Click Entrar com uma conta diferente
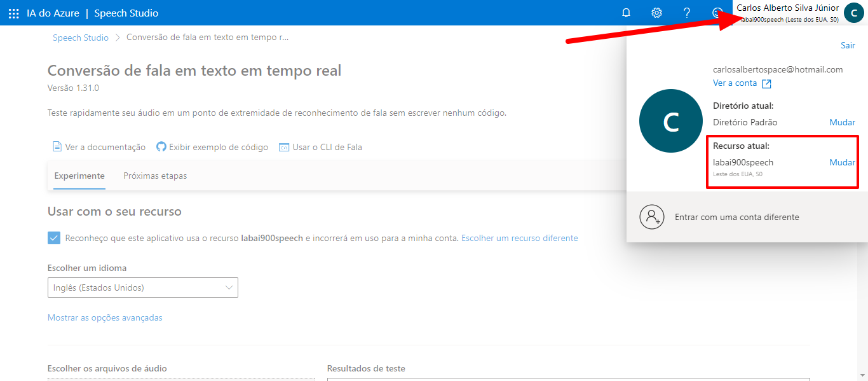 tap(737, 217)
